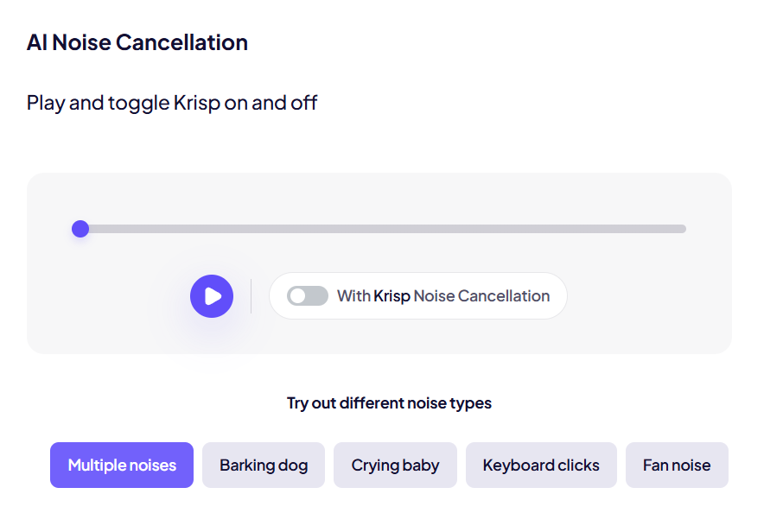
Task: Choose the Crying baby noise type
Action: [395, 465]
